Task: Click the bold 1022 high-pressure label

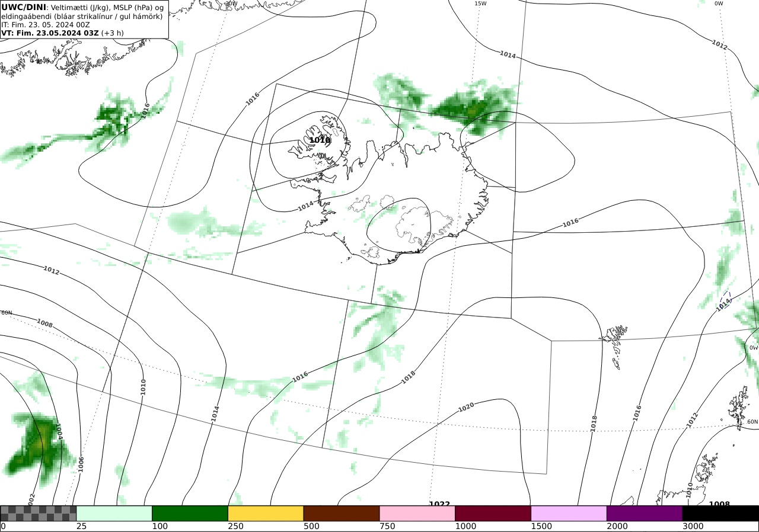Action: pyautogui.click(x=439, y=504)
